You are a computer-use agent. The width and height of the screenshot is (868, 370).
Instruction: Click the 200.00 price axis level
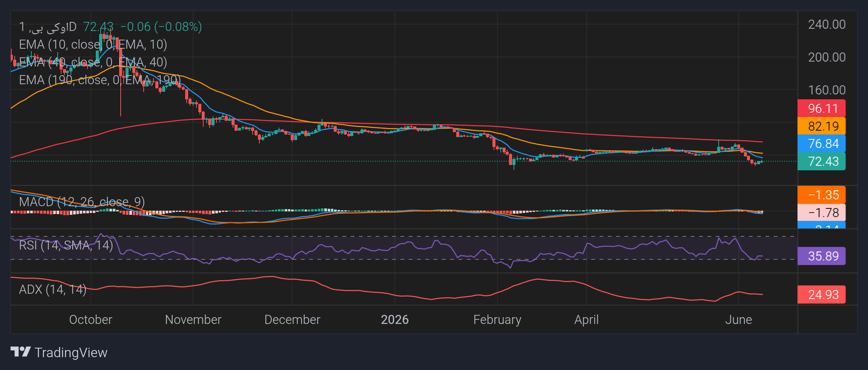click(x=827, y=57)
